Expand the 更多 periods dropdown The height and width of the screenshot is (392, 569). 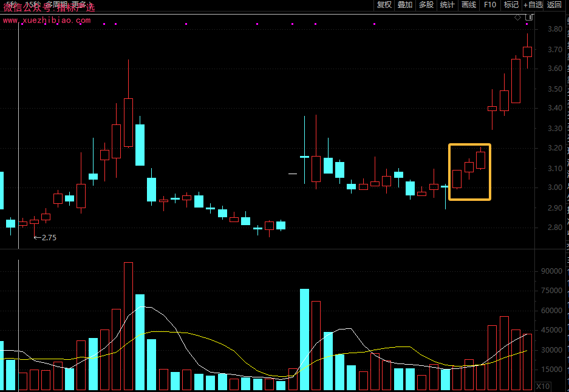click(81, 4)
